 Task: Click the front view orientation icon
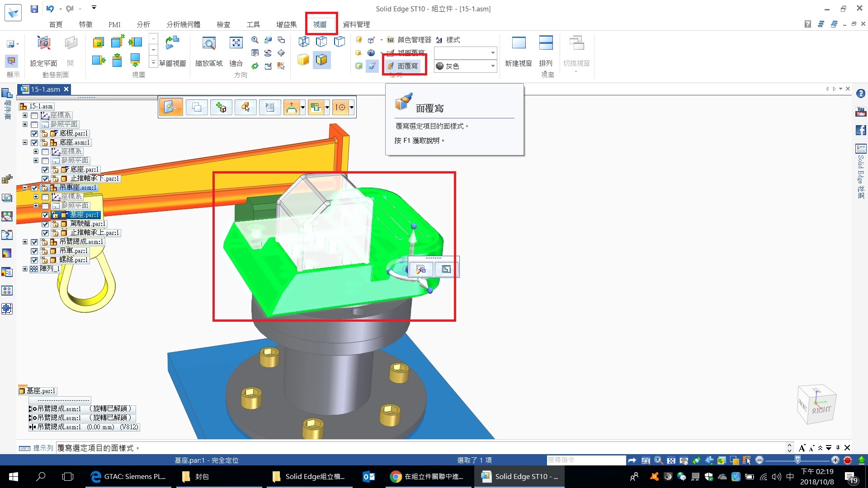click(x=98, y=42)
